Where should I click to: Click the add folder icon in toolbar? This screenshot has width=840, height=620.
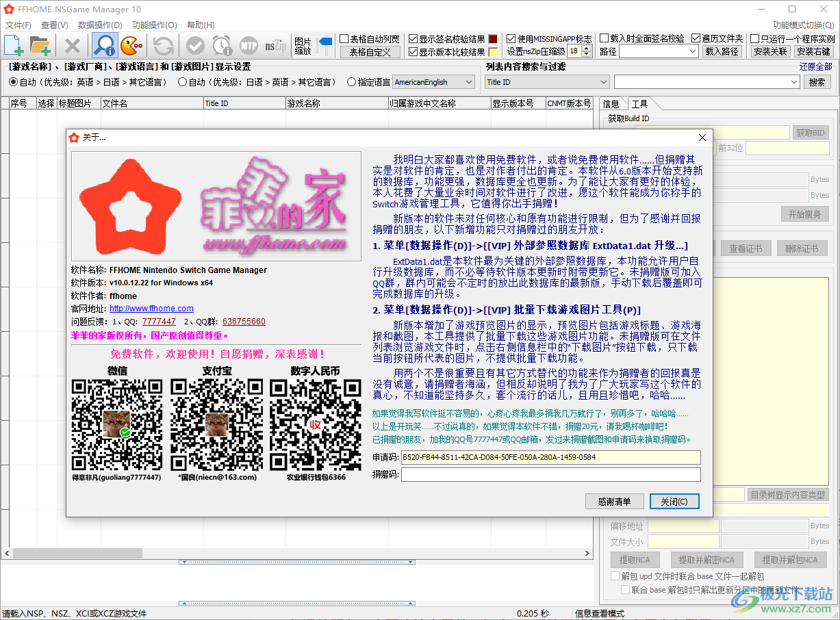[41, 45]
